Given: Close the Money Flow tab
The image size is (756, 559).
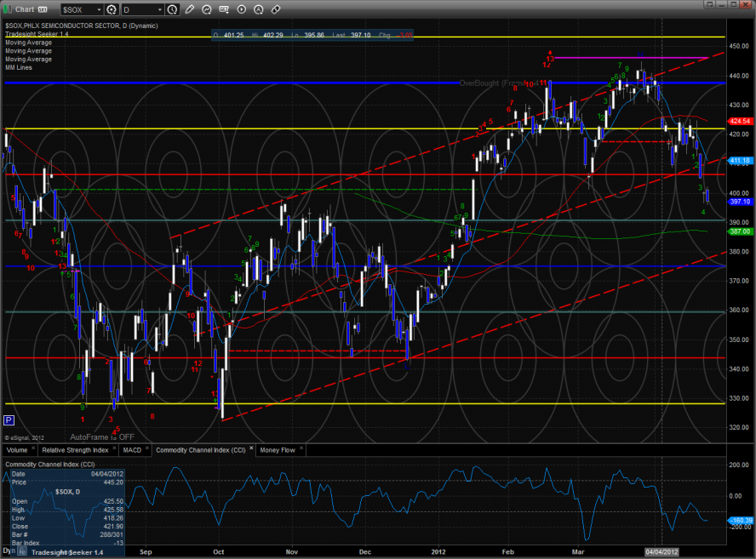Looking at the screenshot, I should [301, 449].
